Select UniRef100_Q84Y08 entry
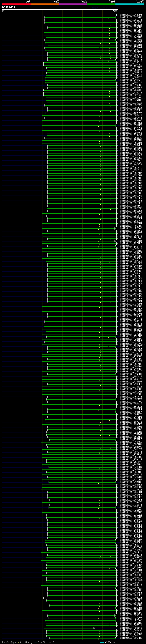The image size is (146, 644). pos(131,447)
